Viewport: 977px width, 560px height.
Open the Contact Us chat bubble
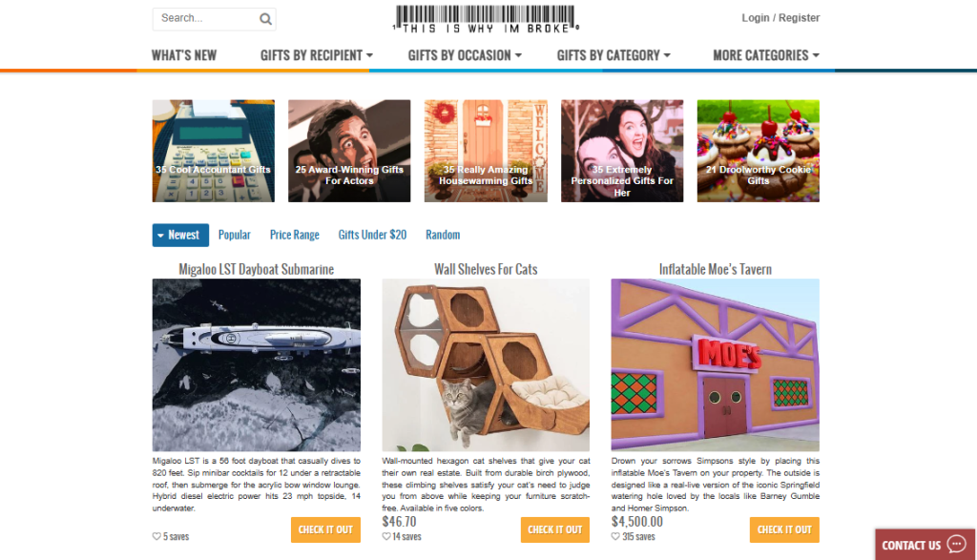925,545
